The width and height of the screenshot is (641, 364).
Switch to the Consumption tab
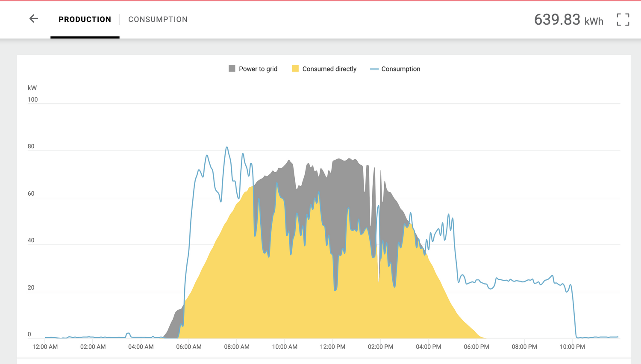(158, 20)
